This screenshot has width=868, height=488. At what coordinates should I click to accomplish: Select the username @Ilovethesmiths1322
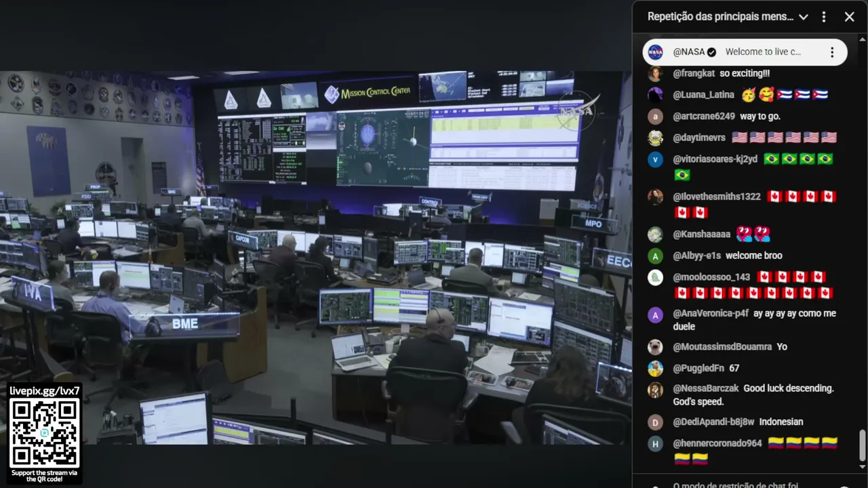tap(717, 197)
